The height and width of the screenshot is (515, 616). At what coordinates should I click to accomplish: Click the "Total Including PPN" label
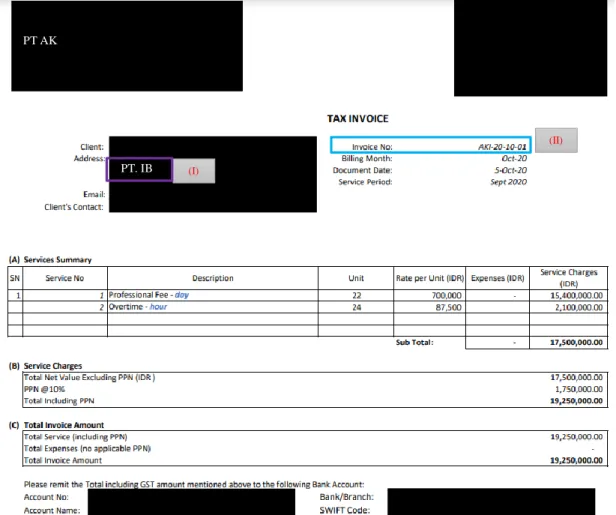59,401
